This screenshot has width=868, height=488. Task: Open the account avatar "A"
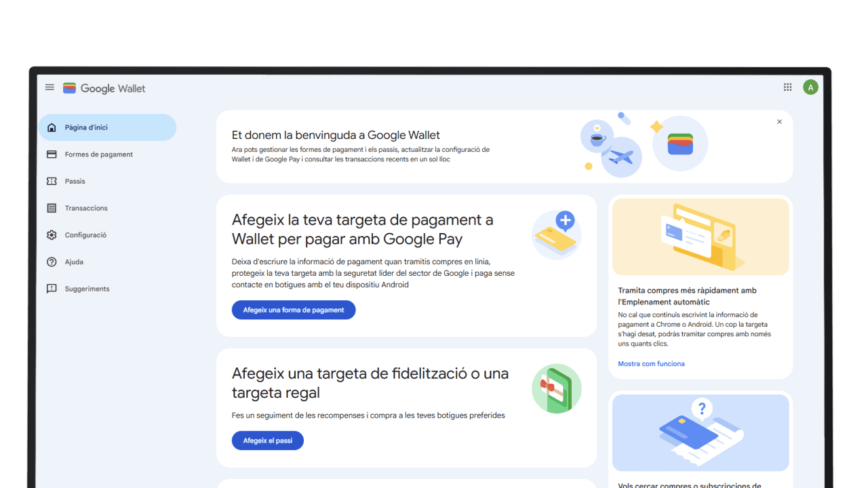click(810, 87)
